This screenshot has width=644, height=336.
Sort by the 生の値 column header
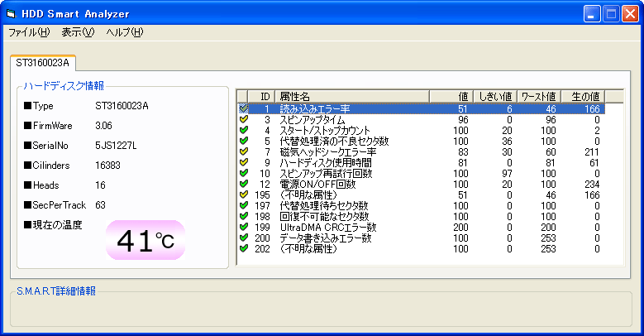tap(583, 97)
